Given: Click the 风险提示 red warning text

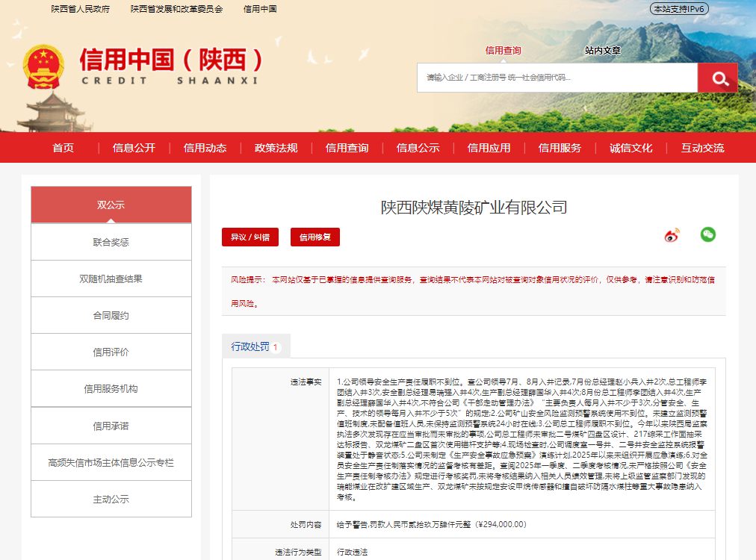Looking at the screenshot, I should click(473, 291).
